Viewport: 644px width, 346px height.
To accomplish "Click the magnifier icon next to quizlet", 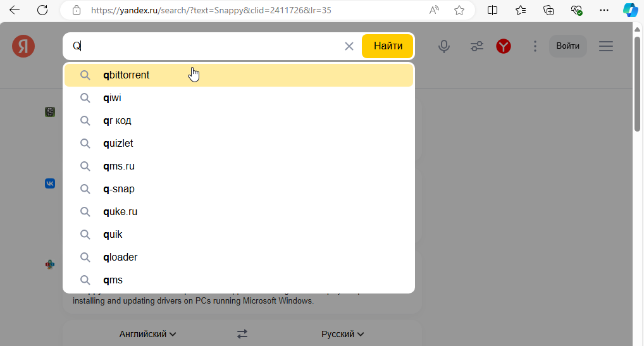I will pyautogui.click(x=85, y=143).
